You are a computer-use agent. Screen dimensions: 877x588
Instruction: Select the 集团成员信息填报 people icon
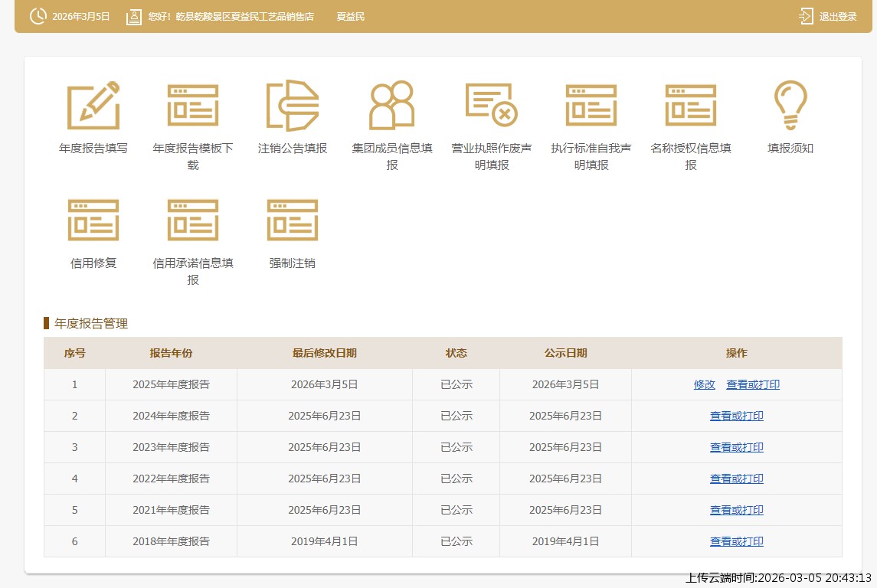[x=392, y=106]
